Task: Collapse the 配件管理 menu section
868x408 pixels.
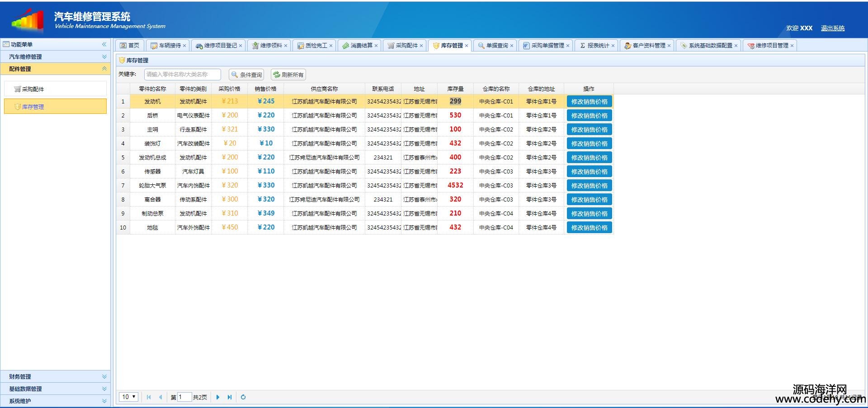Action: click(55, 69)
